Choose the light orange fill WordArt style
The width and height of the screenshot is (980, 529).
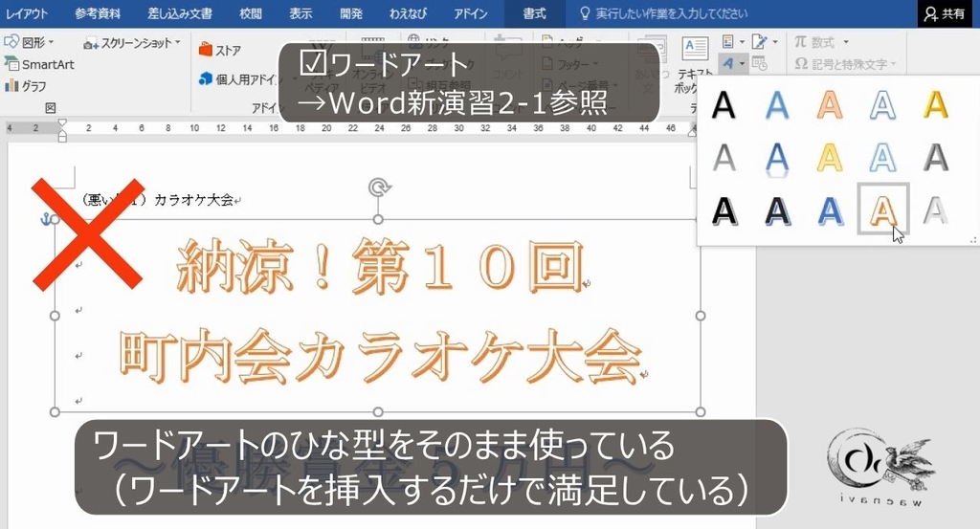pyautogui.click(x=830, y=104)
